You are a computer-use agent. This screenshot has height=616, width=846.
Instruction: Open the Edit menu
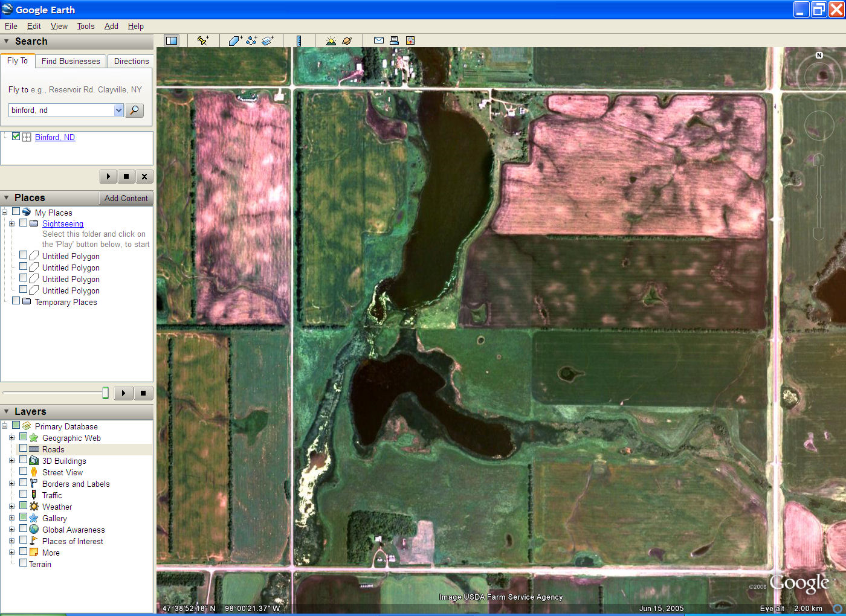point(34,26)
